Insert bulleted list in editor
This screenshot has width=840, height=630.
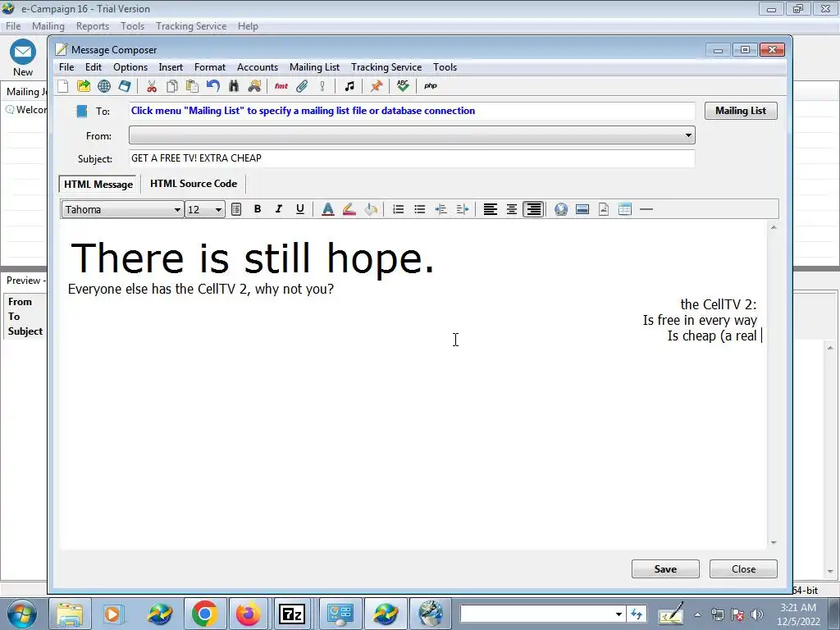click(419, 209)
